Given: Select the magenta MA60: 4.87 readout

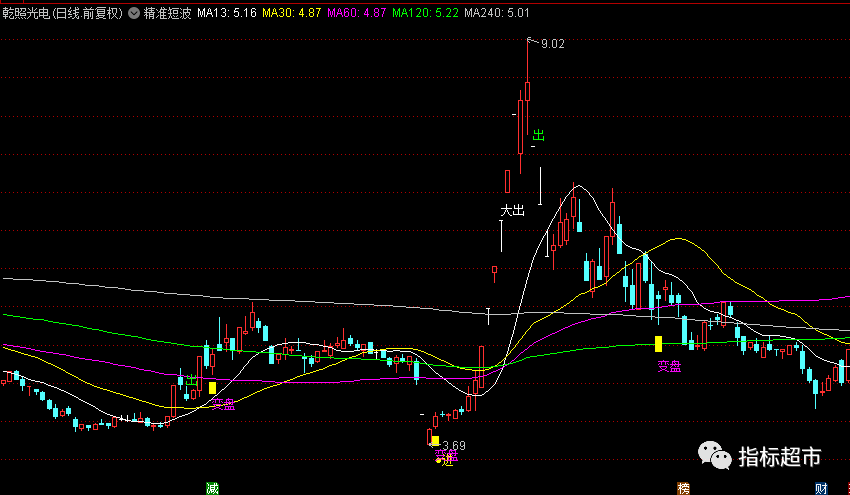Looking at the screenshot, I should [357, 13].
